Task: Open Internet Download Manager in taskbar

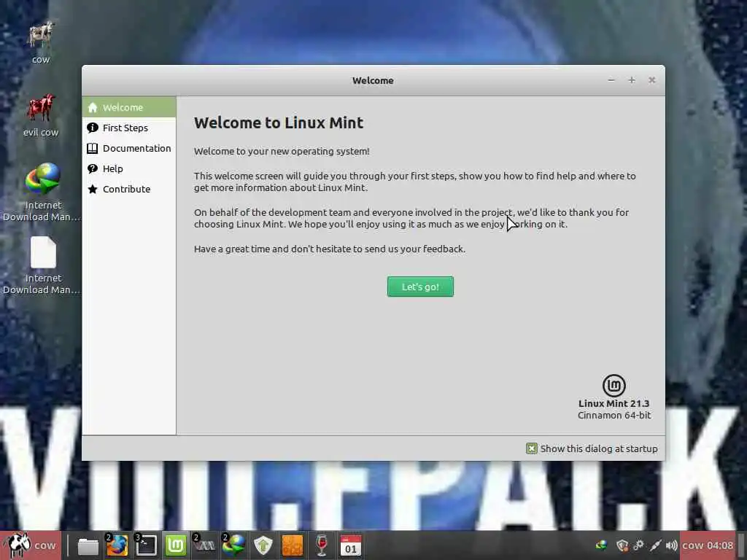Action: [234, 545]
